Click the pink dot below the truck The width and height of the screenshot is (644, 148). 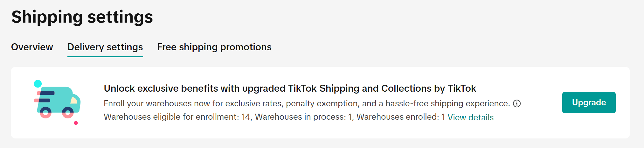point(76,123)
